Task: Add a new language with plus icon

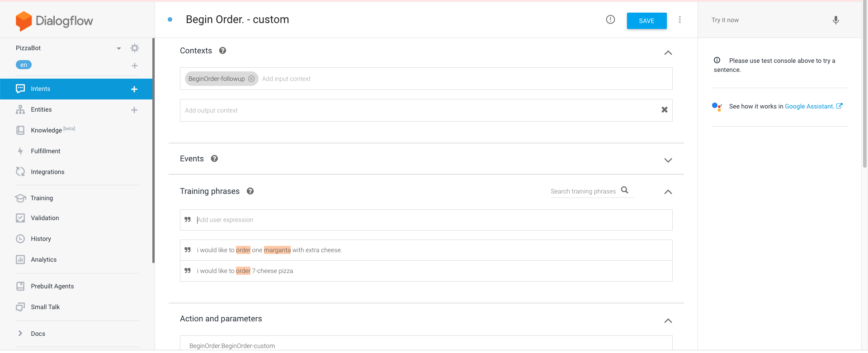Action: (x=135, y=66)
